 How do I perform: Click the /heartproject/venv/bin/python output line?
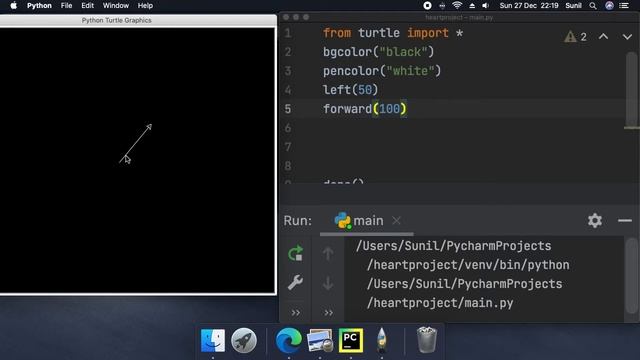point(468,265)
